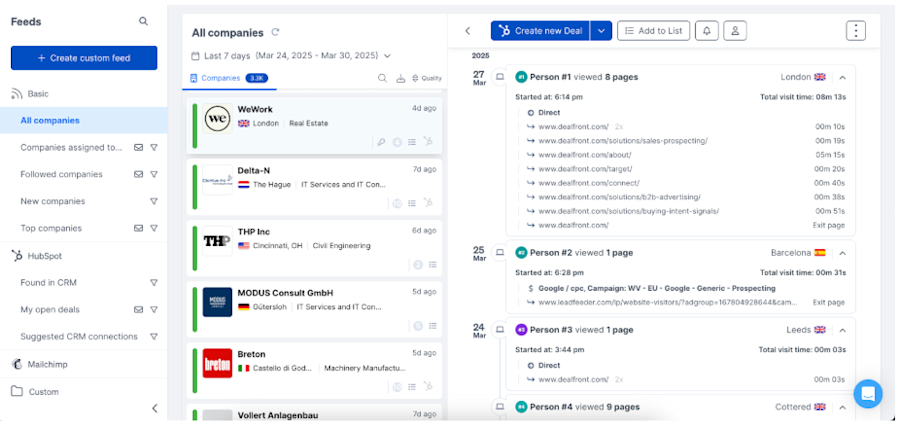Viewport: 900px width, 428px height.
Task: Click www.dealfront.com/connect/ page entry
Action: click(x=589, y=183)
